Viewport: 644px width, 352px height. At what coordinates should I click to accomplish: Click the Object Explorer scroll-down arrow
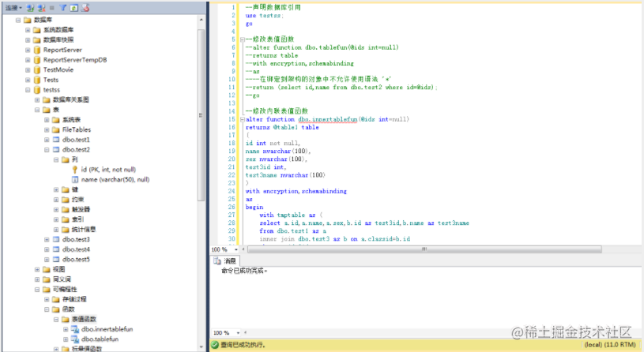click(x=201, y=347)
